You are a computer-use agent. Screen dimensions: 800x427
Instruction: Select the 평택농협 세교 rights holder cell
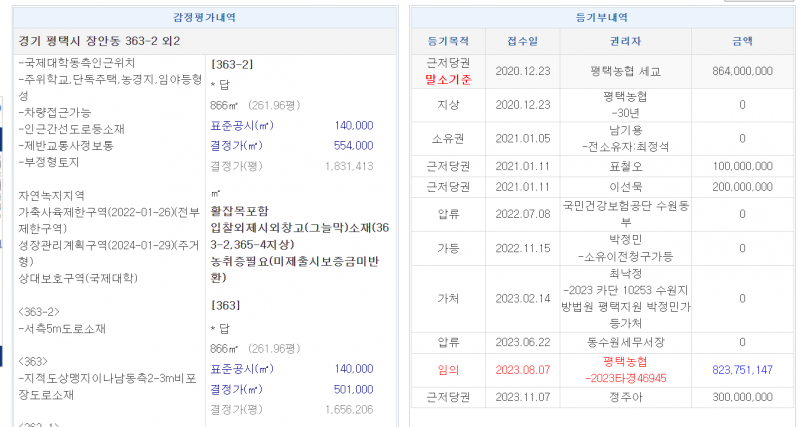626,72
